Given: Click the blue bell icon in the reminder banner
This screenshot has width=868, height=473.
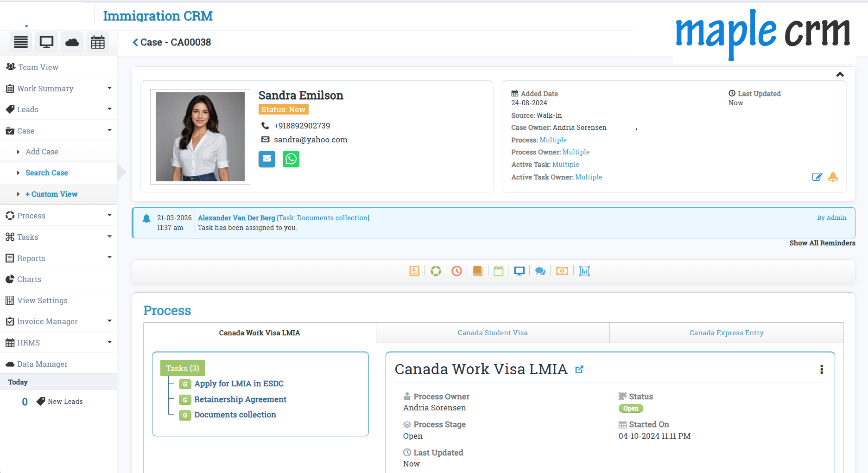Looking at the screenshot, I should pos(146,218).
